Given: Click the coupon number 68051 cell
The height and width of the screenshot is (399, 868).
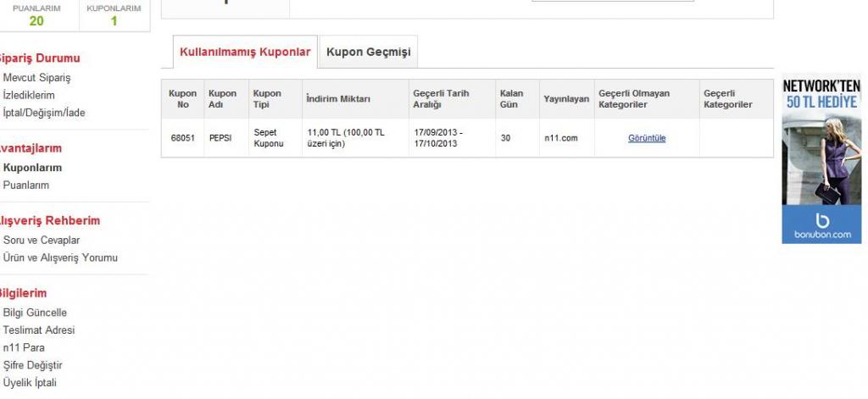Looking at the screenshot, I should (183, 138).
